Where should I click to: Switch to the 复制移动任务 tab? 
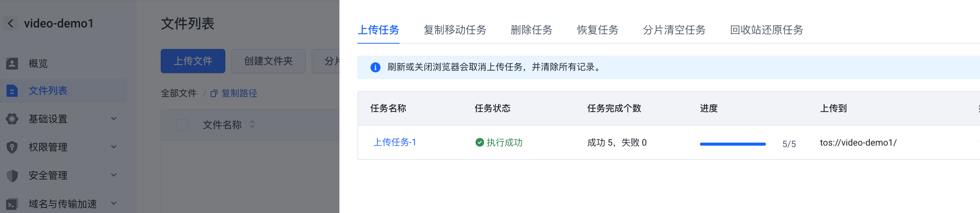click(455, 30)
